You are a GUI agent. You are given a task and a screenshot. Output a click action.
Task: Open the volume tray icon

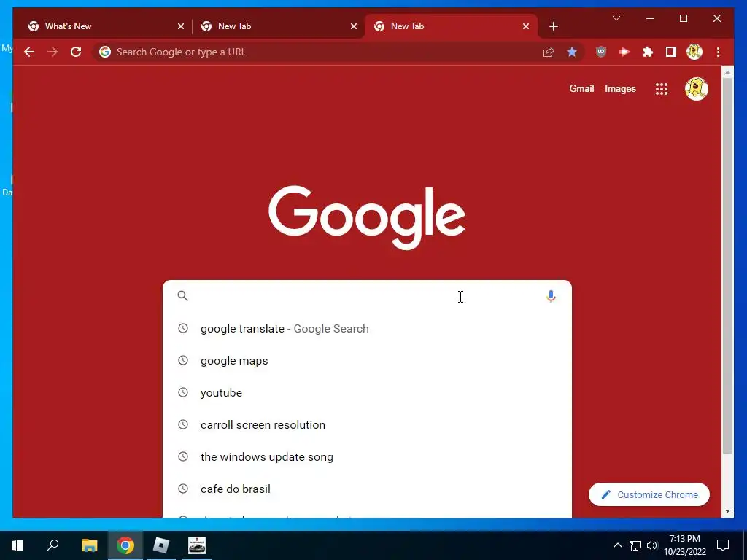(x=652, y=545)
